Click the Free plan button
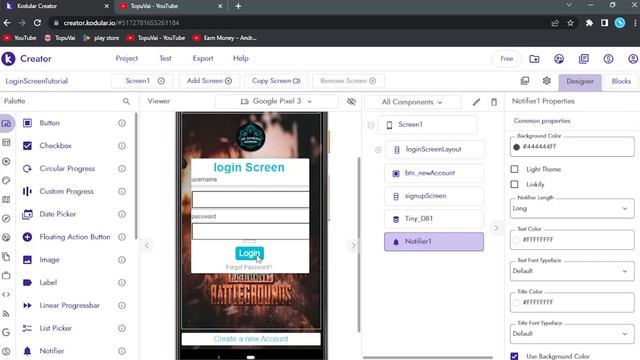 coord(507,59)
